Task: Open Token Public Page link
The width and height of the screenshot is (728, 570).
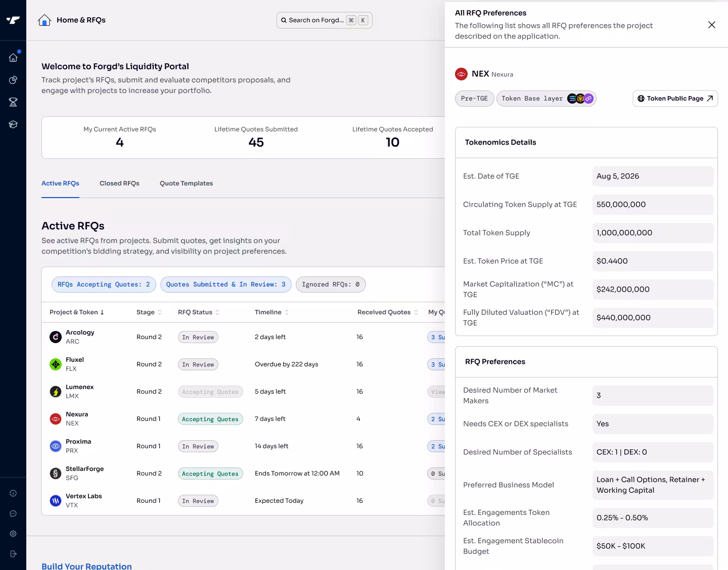Action: tap(675, 99)
